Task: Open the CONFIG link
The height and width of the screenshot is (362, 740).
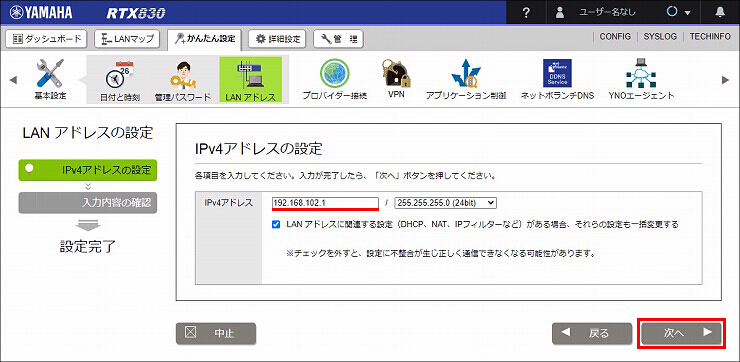Action: point(615,36)
